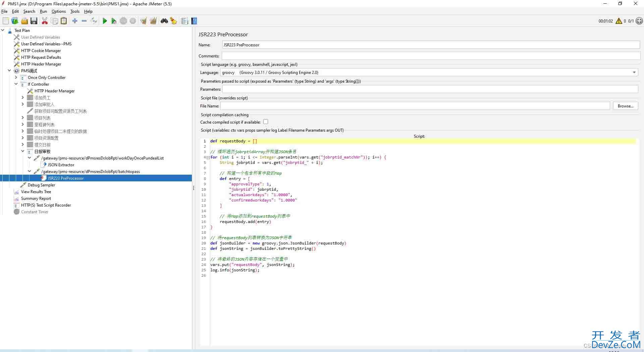Screen dimensions: 644x352
Task: Expand the 项目列表 tree node
Action: [x=23, y=118]
